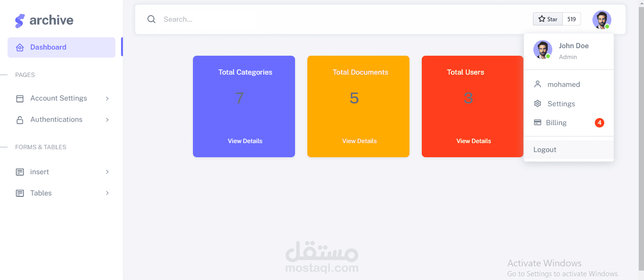Screen dimensions: 644x280
Task: Click the archive logo icon
Action: (19, 21)
